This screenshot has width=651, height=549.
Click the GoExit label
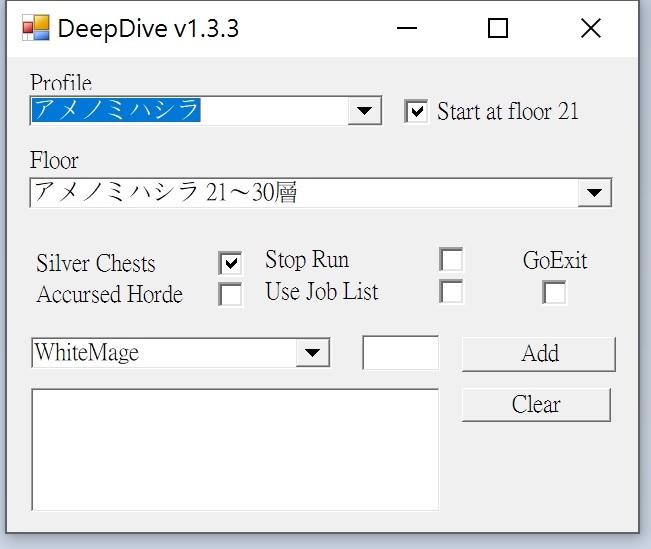tap(555, 260)
